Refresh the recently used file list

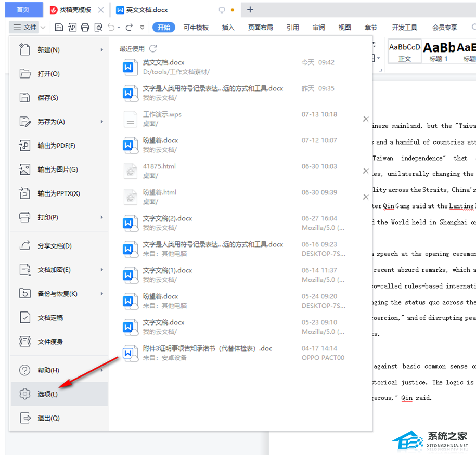click(x=153, y=48)
